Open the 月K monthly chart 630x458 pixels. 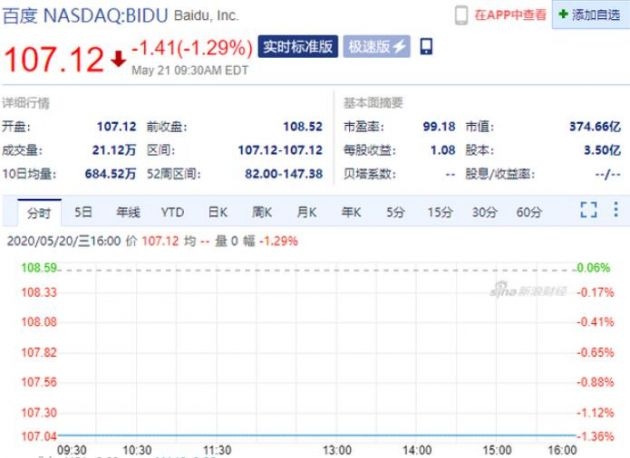pyautogui.click(x=306, y=212)
